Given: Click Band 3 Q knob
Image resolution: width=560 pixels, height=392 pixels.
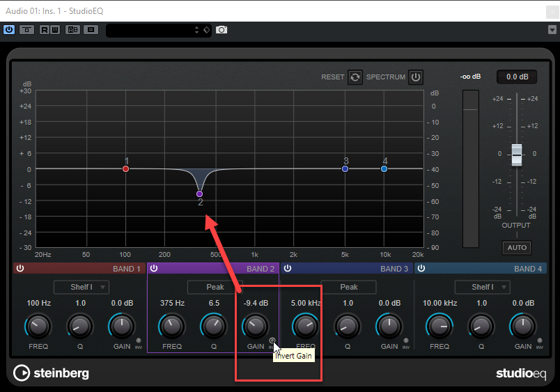Looking at the screenshot, I should [x=348, y=326].
